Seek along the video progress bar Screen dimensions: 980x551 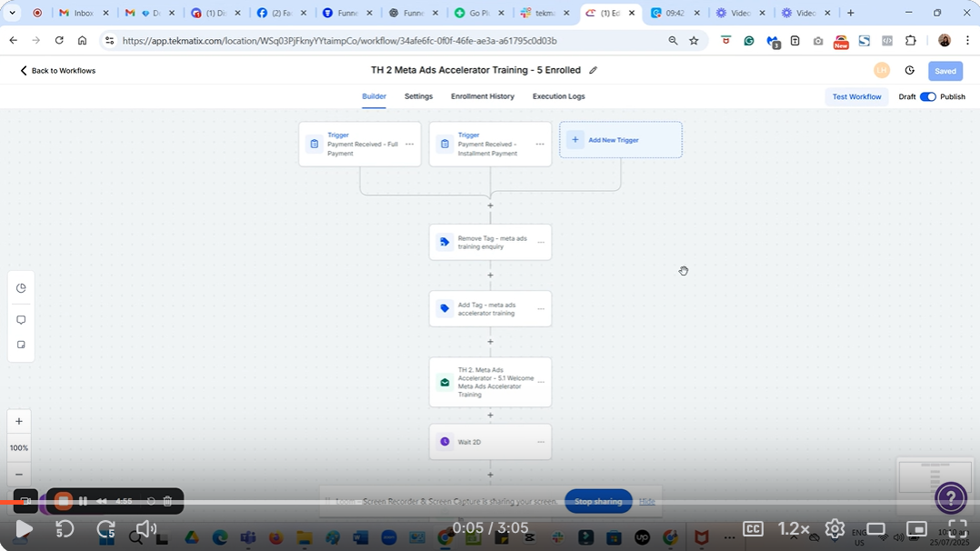490,502
